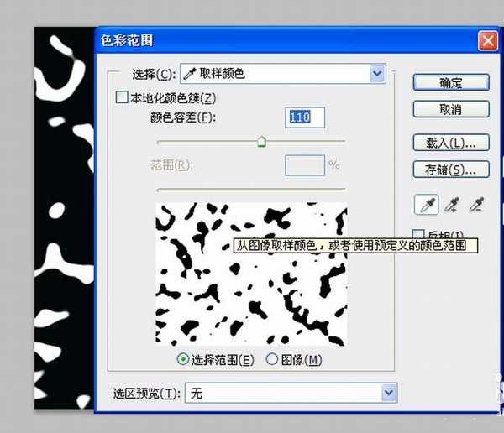Toggle the 反相 invert checkbox
The height and width of the screenshot is (433, 504).
click(x=419, y=234)
